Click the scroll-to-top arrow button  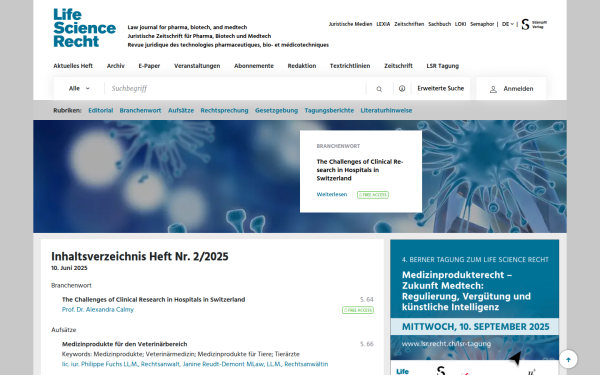click(568, 359)
